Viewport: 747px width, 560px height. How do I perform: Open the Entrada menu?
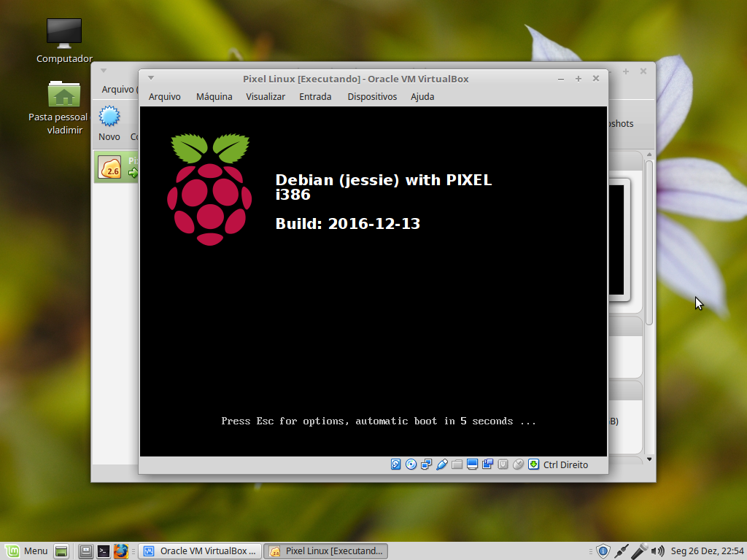tap(315, 97)
